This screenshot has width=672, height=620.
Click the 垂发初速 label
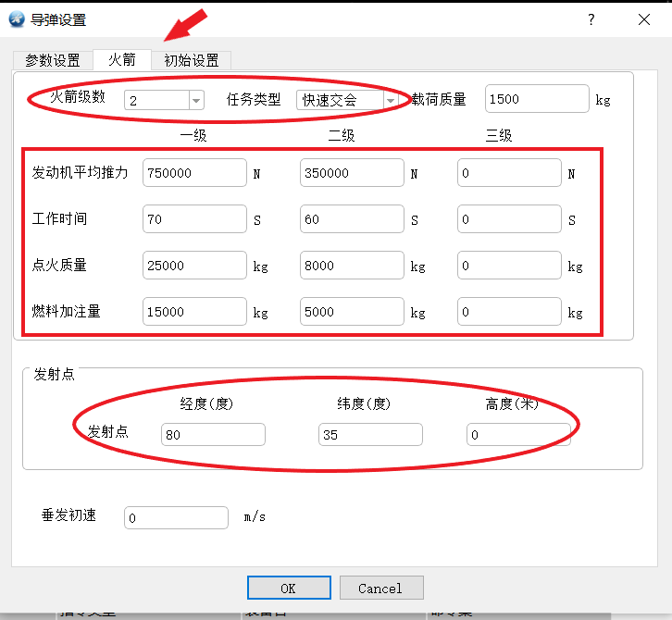(x=68, y=515)
